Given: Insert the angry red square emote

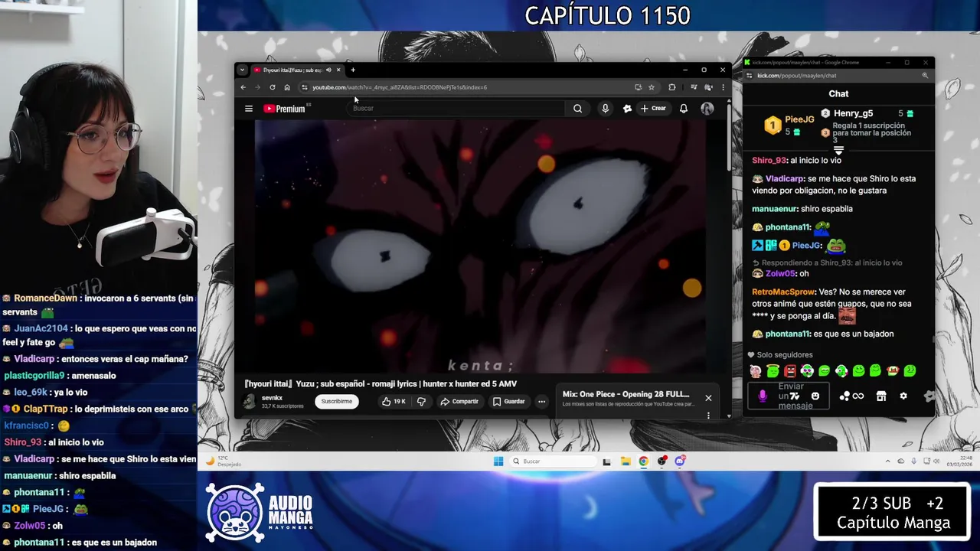Looking at the screenshot, I should click(x=790, y=371).
